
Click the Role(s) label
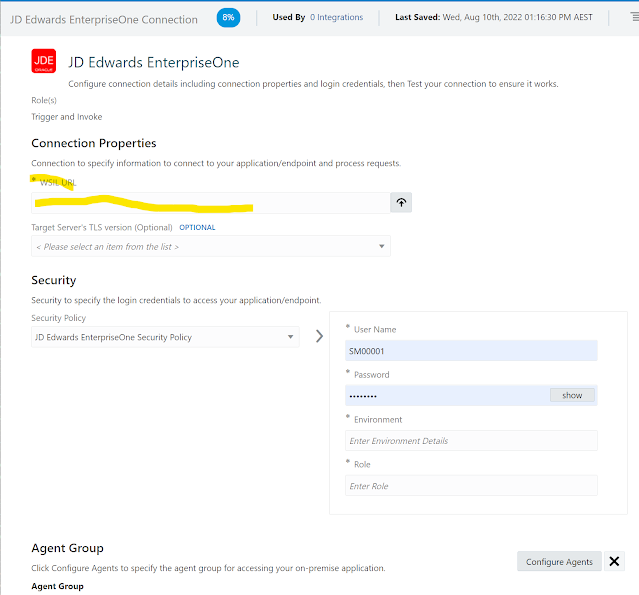tap(44, 100)
